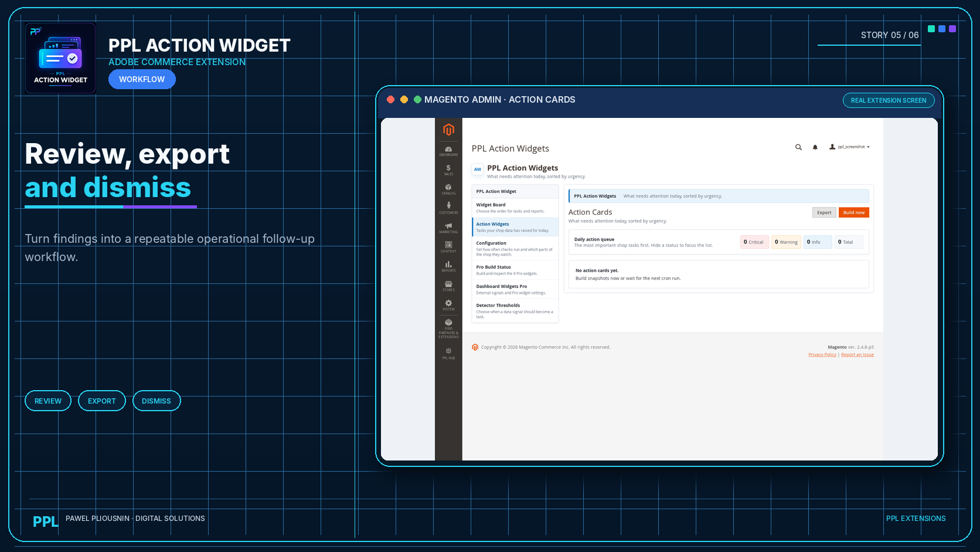
Task: Click the yellow window dot
Action: [x=404, y=100]
